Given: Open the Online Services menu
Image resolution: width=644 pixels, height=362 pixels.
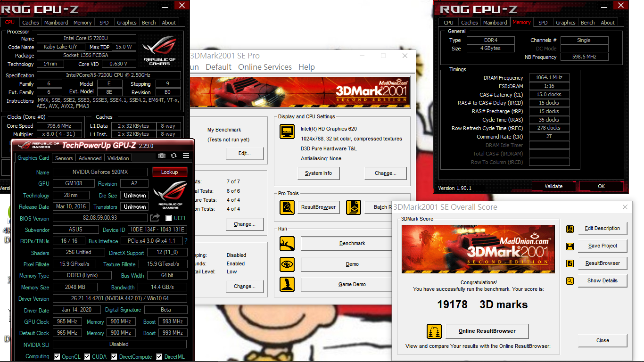Looking at the screenshot, I should (x=264, y=67).
